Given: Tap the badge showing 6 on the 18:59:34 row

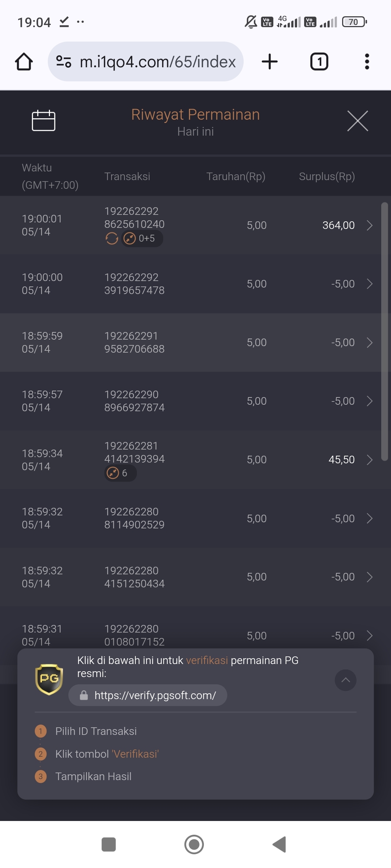Looking at the screenshot, I should (x=121, y=473).
